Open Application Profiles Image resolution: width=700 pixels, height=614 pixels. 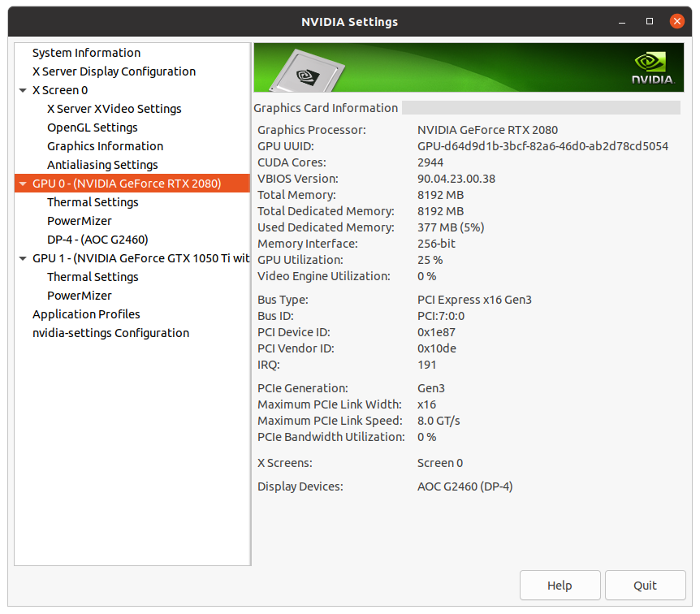point(86,313)
